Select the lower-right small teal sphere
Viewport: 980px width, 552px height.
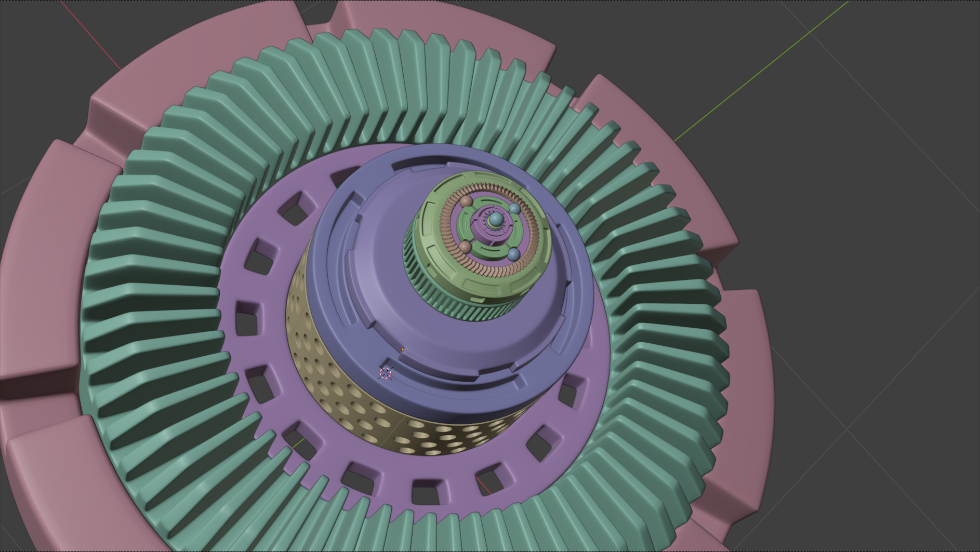click(513, 254)
